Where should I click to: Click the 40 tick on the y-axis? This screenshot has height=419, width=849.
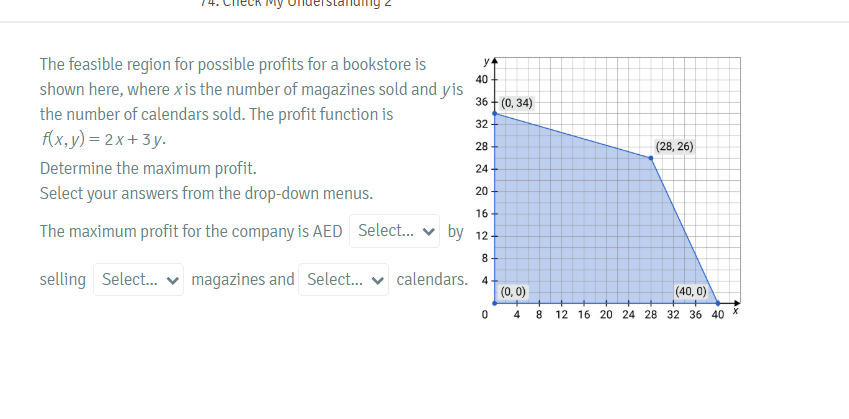click(482, 79)
